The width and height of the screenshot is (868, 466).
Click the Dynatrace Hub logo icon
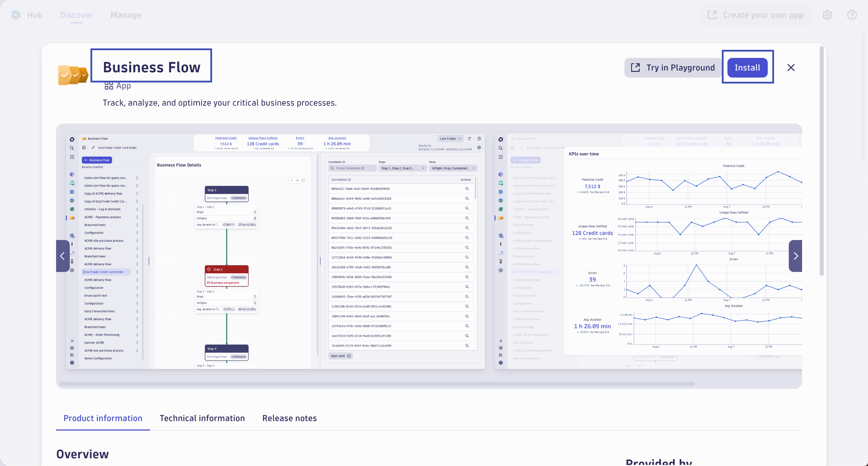tap(16, 15)
